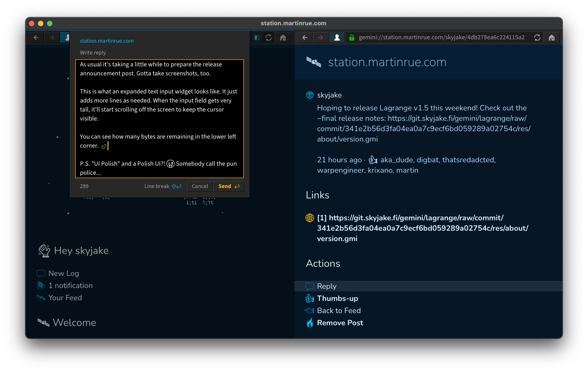The image size is (588, 372).
Task: Click the globe icon beside link [1]
Action: [310, 218]
